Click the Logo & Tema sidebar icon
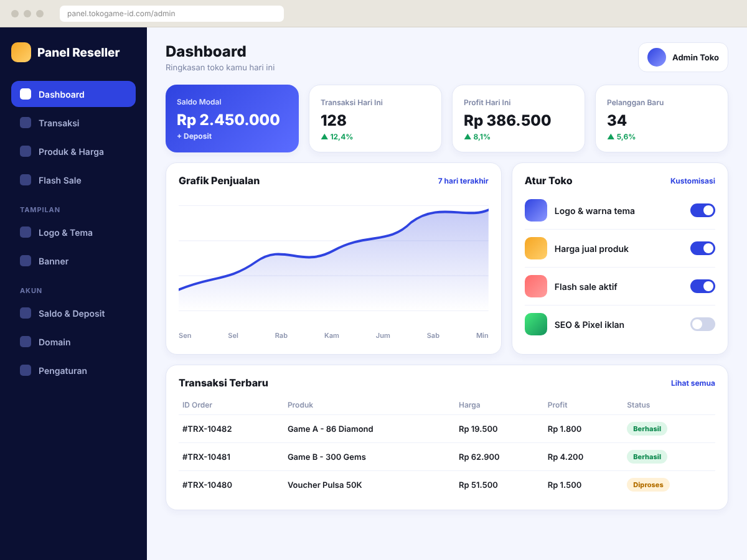Image resolution: width=747 pixels, height=560 pixels. (26, 232)
